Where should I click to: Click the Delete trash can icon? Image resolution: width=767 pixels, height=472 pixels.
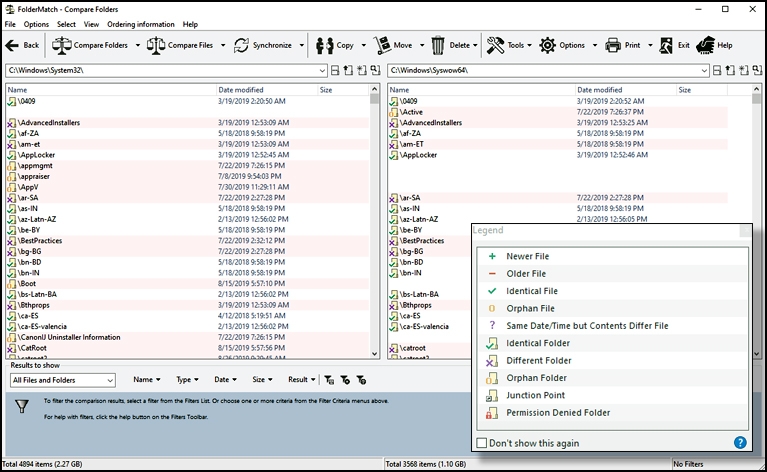[438, 45]
